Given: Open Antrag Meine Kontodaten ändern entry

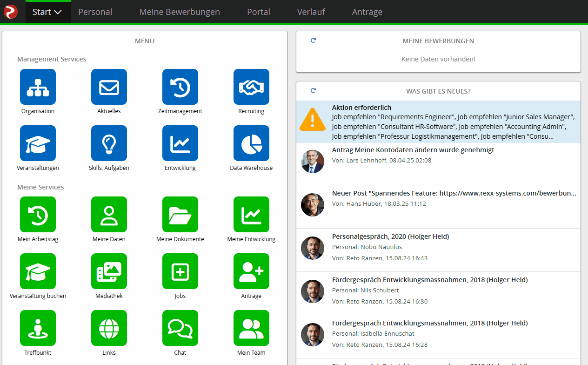Looking at the screenshot, I should [x=438, y=164].
